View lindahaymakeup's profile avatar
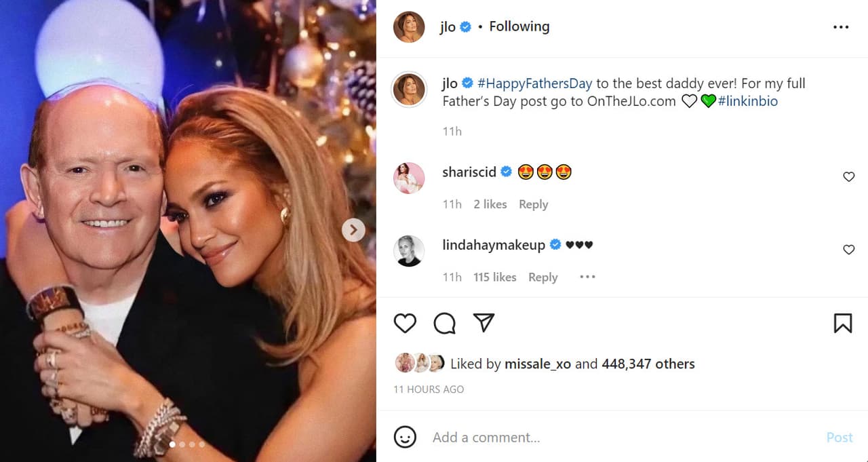Image resolution: width=868 pixels, height=462 pixels. coord(409,251)
